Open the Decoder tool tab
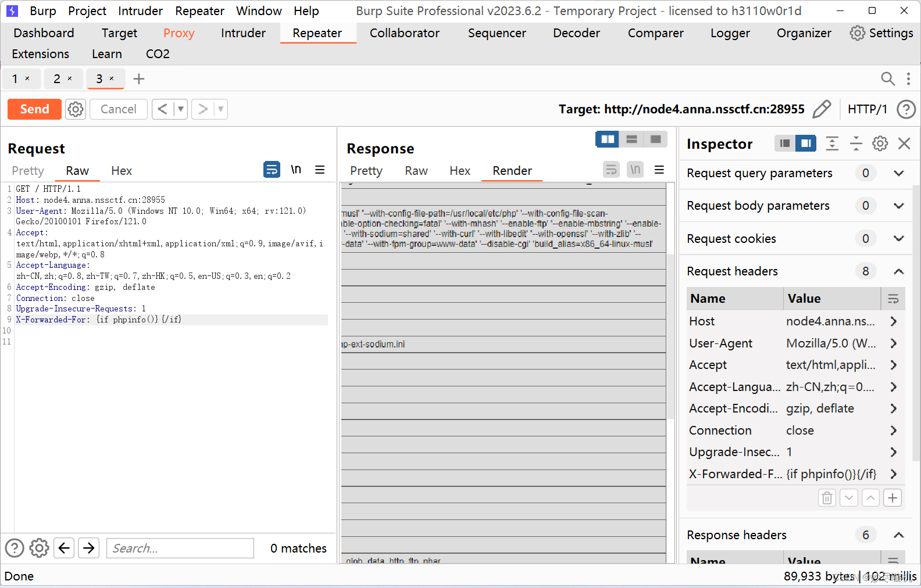This screenshot has height=588, width=921. pos(576,33)
